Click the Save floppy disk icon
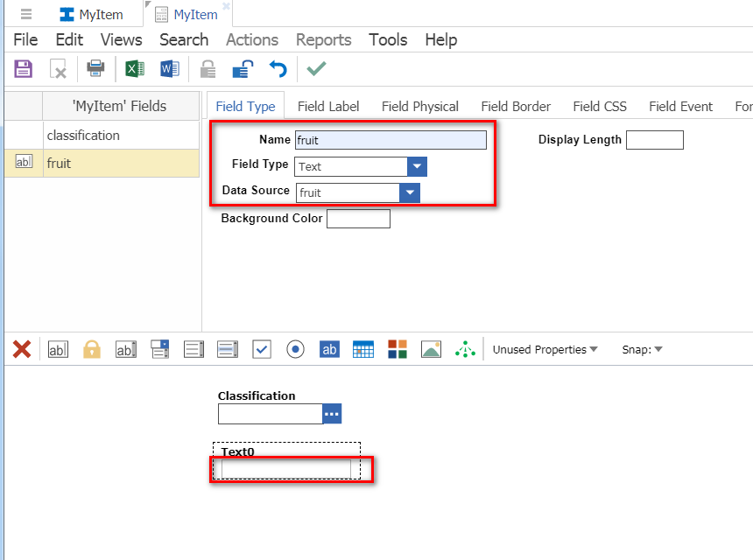The width and height of the screenshot is (753, 560). tap(23, 69)
